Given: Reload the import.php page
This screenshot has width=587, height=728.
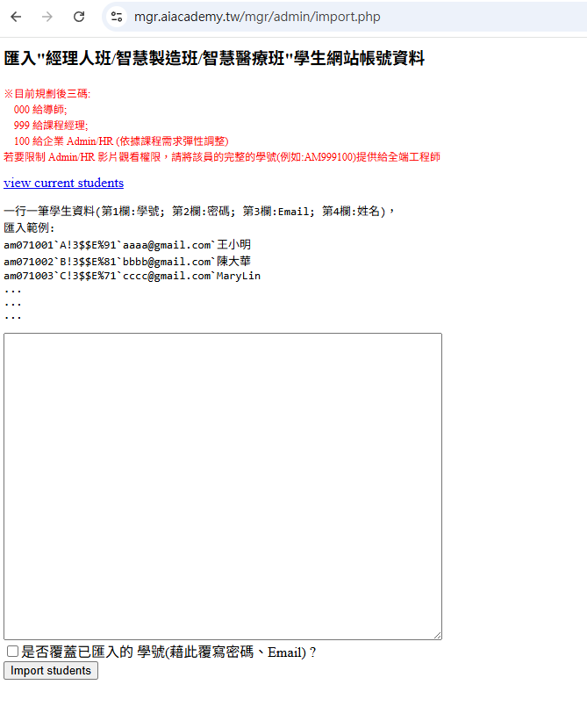Looking at the screenshot, I should point(79,17).
